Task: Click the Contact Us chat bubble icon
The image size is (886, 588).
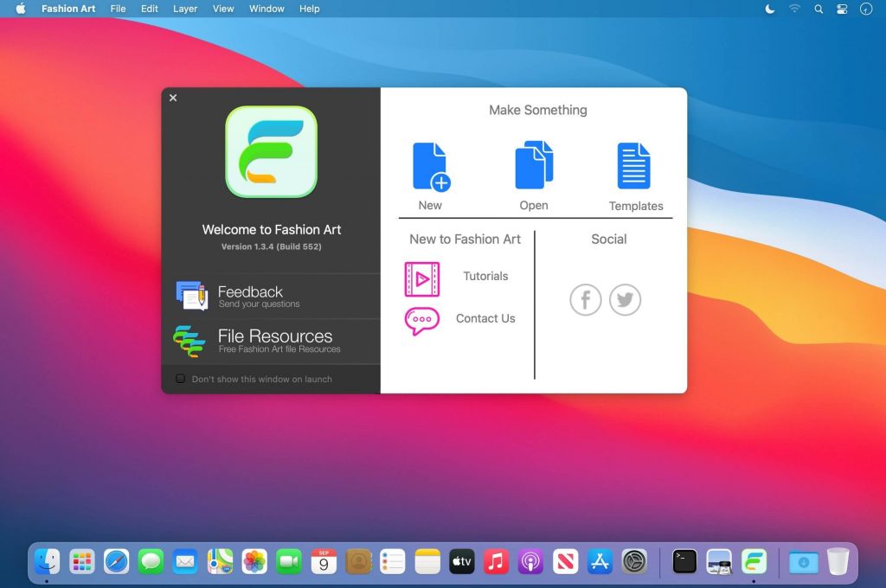Action: pos(422,320)
